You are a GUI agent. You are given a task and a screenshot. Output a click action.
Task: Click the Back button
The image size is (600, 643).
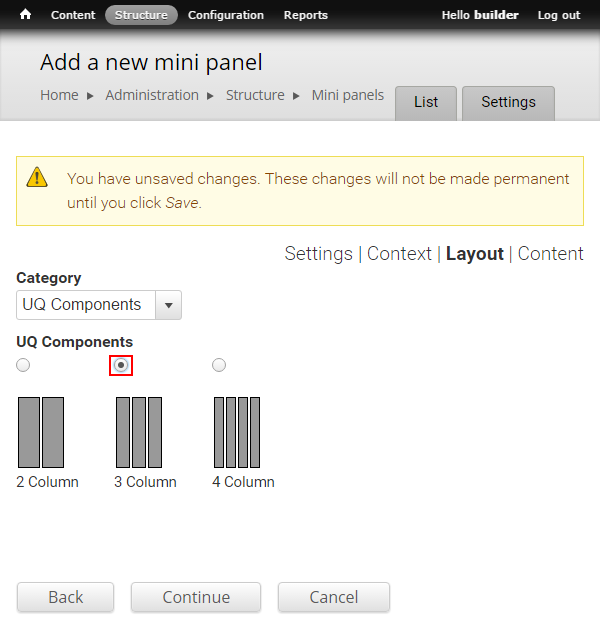[66, 597]
